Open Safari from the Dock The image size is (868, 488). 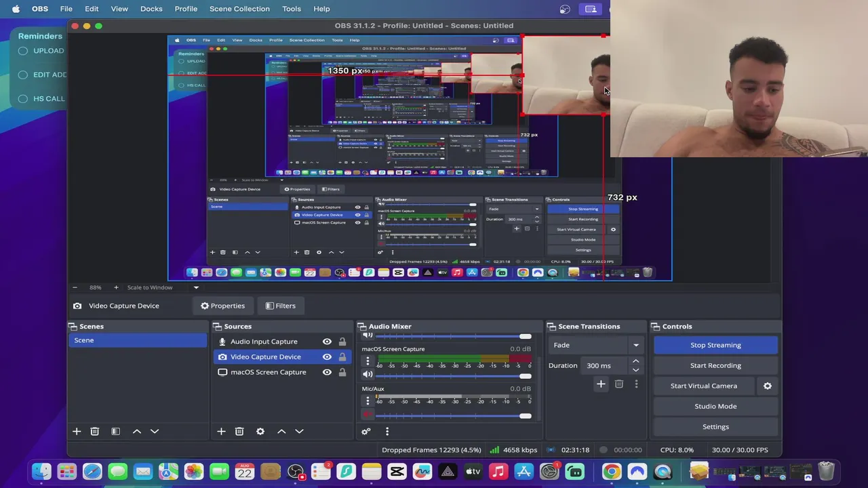(x=92, y=471)
